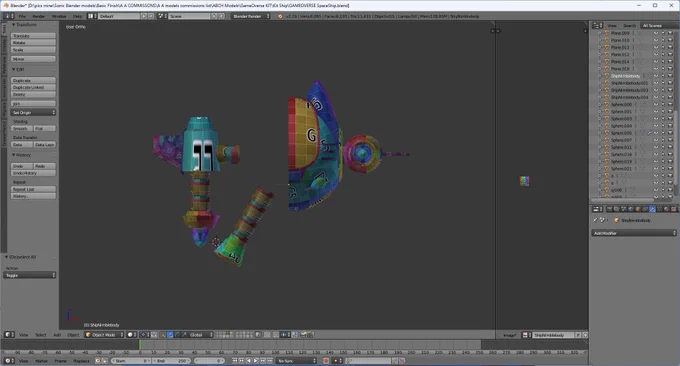This screenshot has height=366, width=680.
Task: Click the OpenGL render image icon
Action: click(304, 335)
